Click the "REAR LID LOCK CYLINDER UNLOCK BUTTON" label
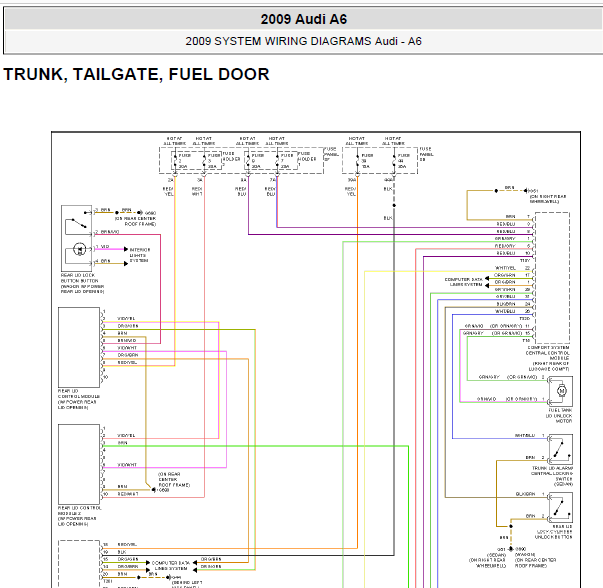Viewport: 603px width, 588px height. (x=554, y=531)
